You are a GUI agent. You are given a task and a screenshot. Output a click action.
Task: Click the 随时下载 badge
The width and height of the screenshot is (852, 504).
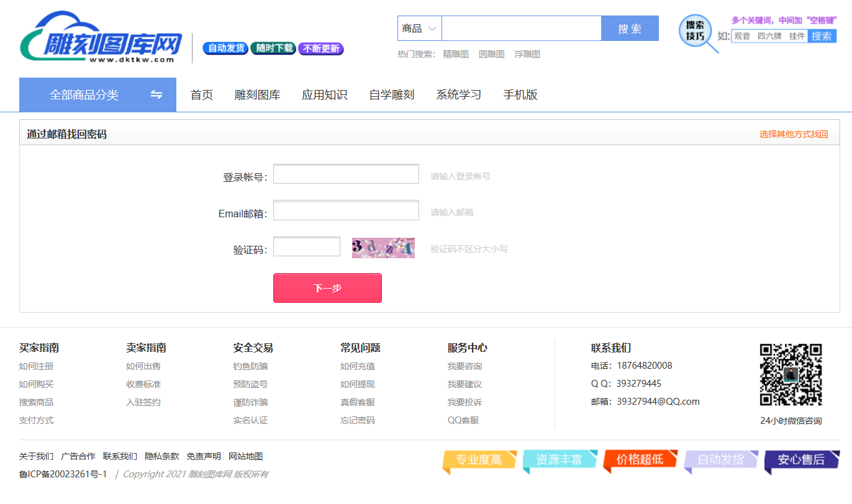[273, 48]
